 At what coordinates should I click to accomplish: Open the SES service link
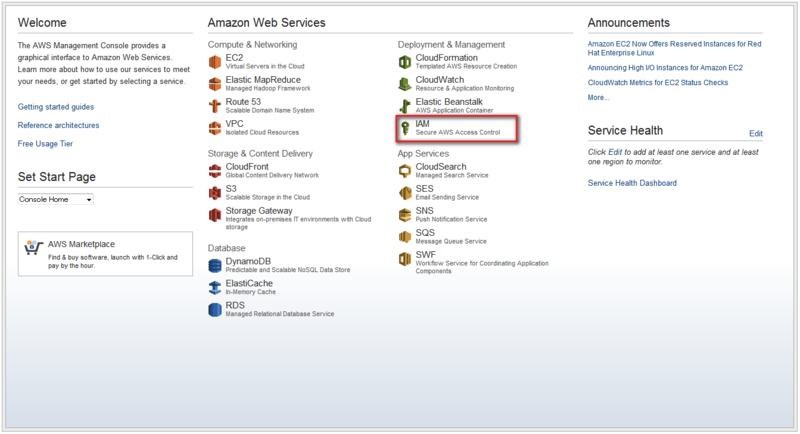tap(424, 188)
